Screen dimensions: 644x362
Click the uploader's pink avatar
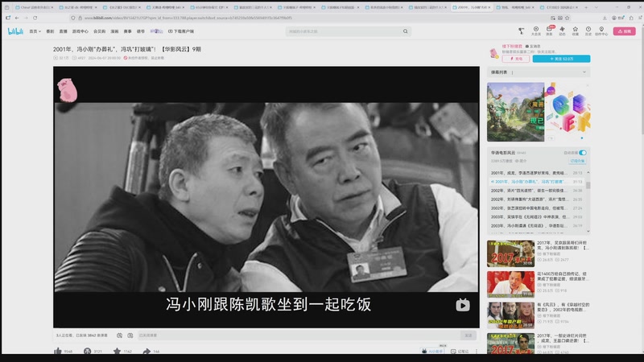coord(494,53)
